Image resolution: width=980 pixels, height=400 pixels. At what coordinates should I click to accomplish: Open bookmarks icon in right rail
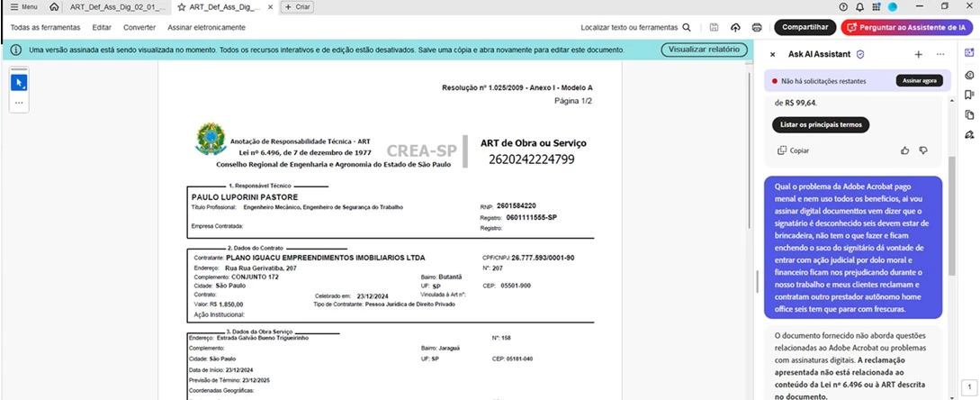pos(968,95)
